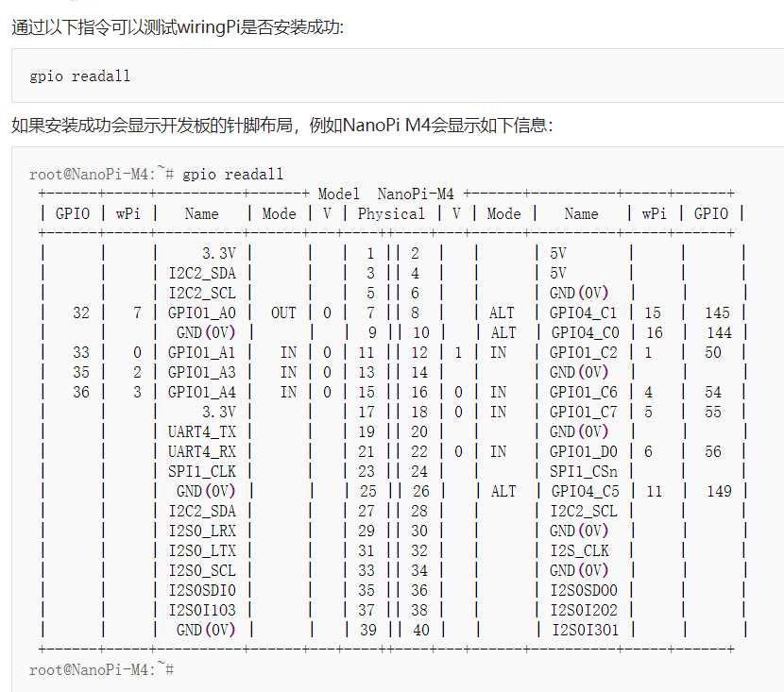Click the 'I2S0I301' name cell

pyautogui.click(x=585, y=630)
